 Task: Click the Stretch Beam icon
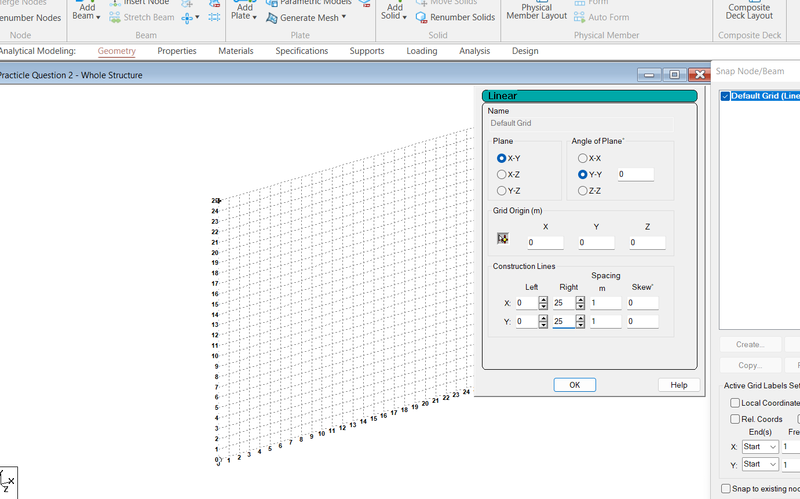[x=115, y=17]
